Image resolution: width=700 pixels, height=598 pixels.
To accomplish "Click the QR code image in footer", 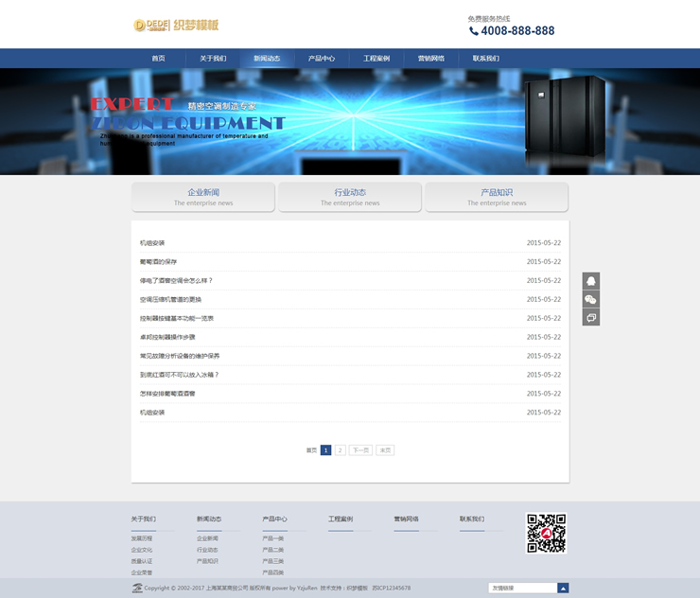I will [x=546, y=533].
